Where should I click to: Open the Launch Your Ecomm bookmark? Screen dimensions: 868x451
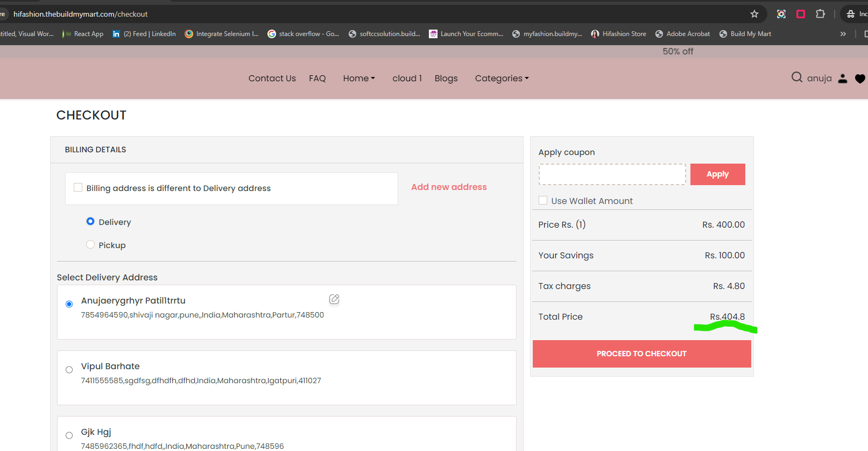coord(466,34)
